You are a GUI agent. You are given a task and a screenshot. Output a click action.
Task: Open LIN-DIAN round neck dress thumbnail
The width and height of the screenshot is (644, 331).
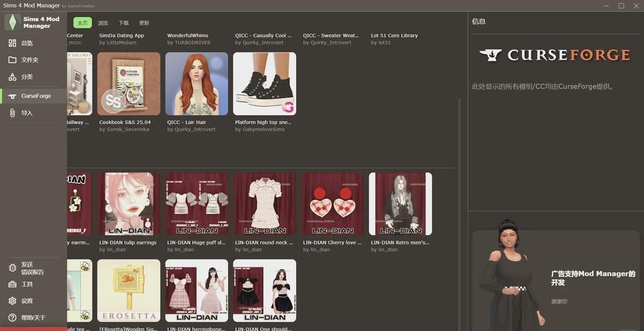(x=264, y=204)
